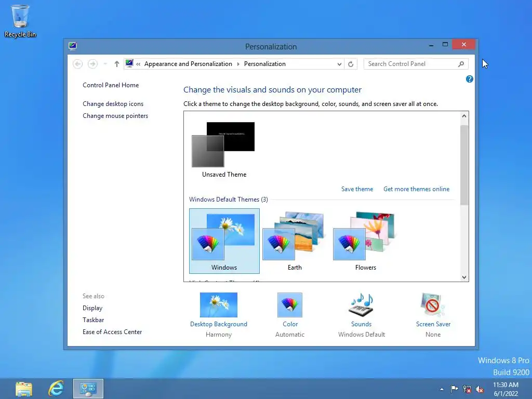Minimize the Personalization window
The image size is (532, 399).
pos(431,45)
